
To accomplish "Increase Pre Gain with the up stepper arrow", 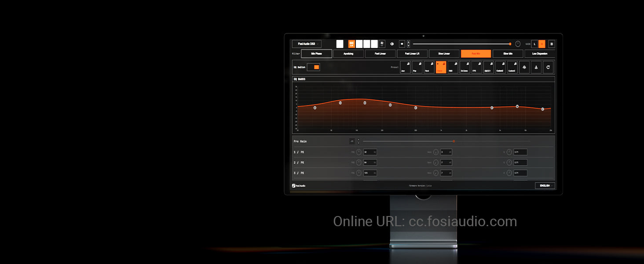I will pyautogui.click(x=359, y=139).
